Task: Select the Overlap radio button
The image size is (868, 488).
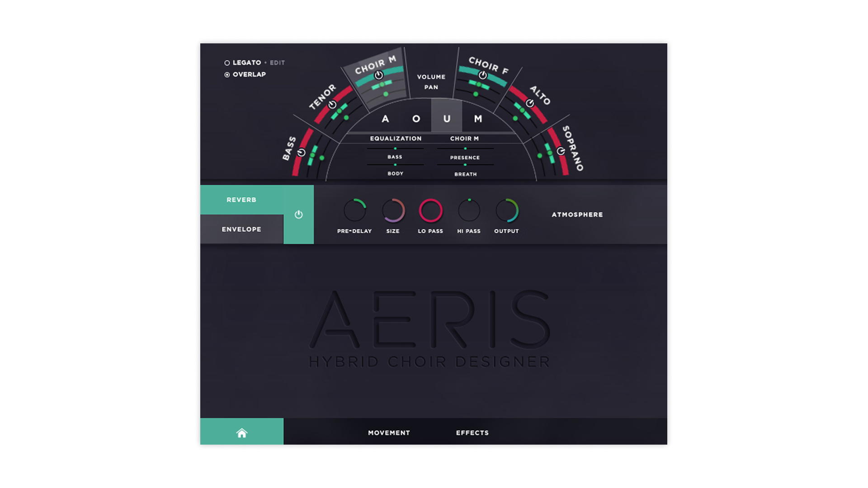Action: click(x=227, y=75)
